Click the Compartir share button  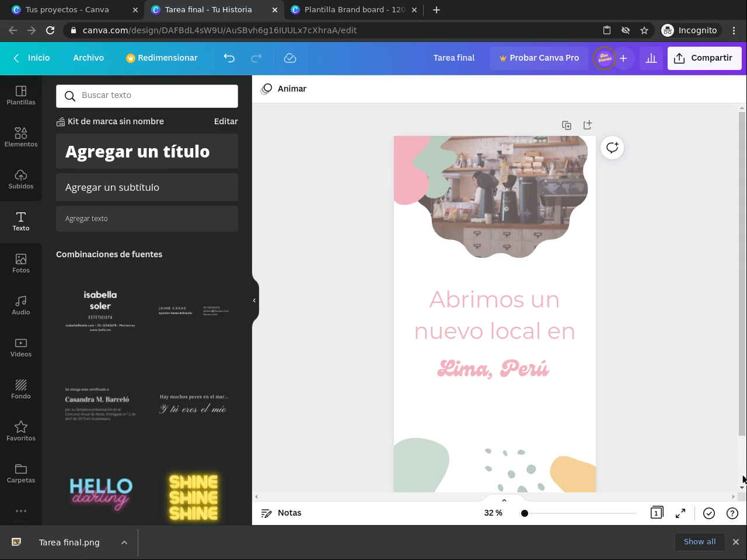point(704,58)
